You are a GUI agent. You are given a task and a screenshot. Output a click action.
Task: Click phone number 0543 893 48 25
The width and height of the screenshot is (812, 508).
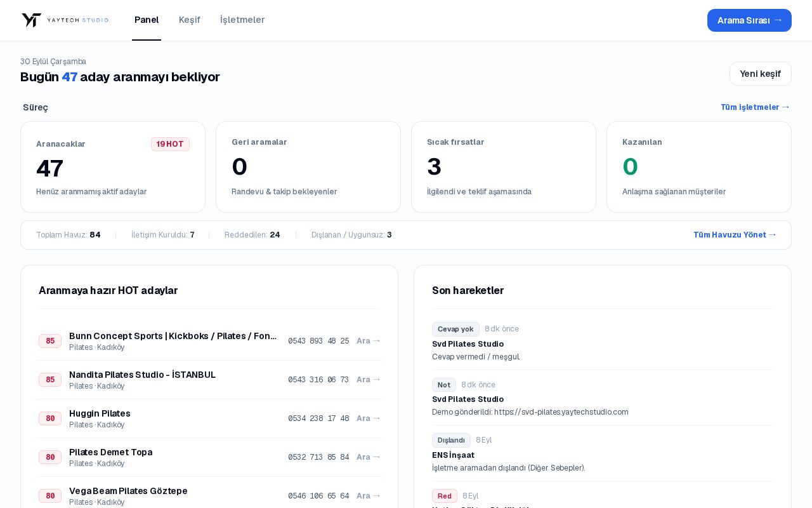(x=318, y=341)
